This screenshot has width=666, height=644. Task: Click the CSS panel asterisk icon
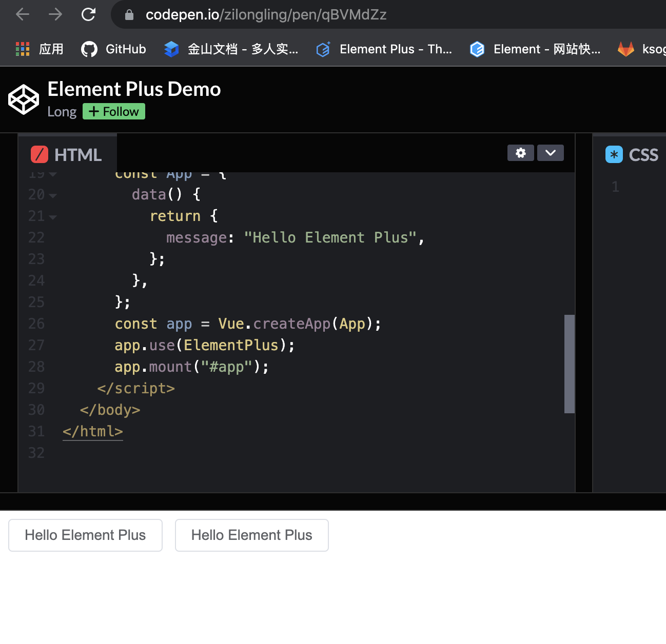tap(614, 154)
